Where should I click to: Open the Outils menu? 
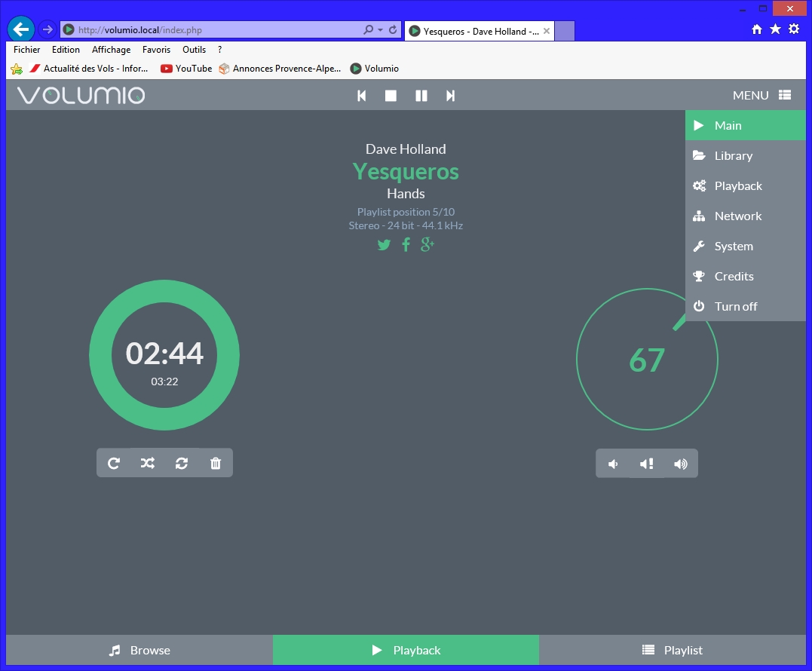click(195, 50)
